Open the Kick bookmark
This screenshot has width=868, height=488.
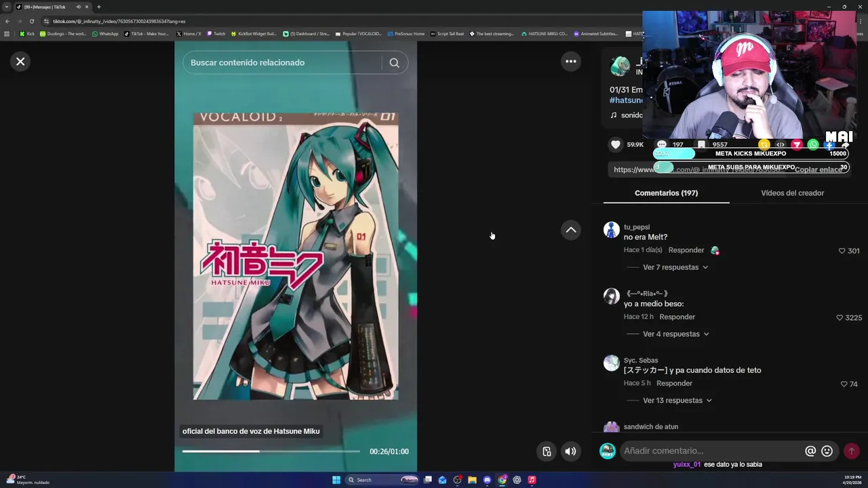(x=27, y=33)
